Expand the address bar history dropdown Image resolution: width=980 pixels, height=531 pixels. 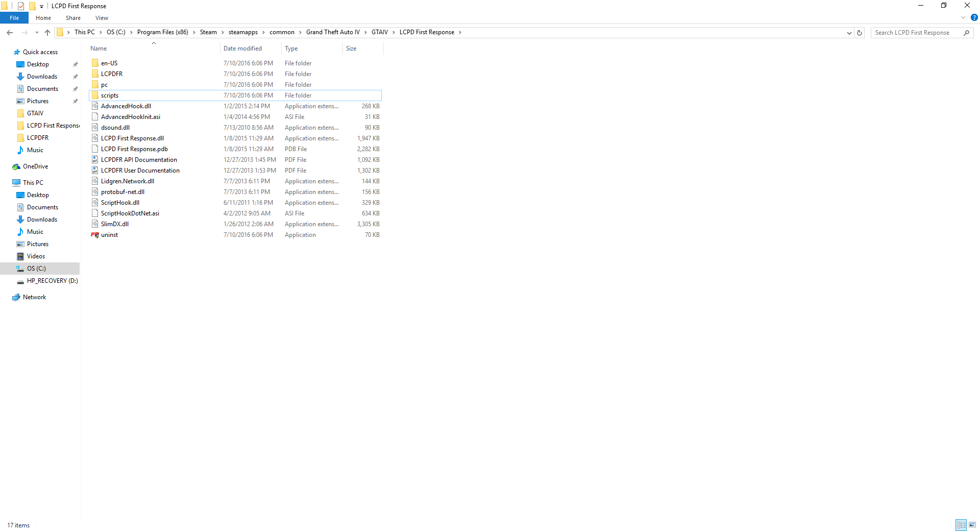point(849,33)
